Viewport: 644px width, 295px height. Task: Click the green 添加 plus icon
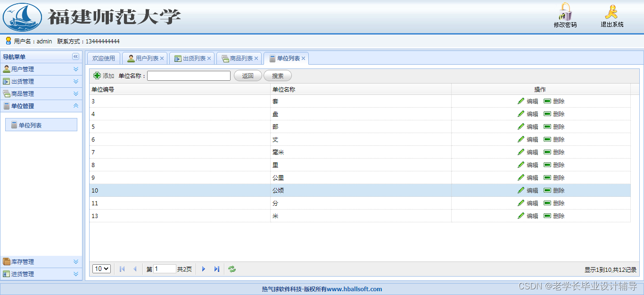pos(97,76)
